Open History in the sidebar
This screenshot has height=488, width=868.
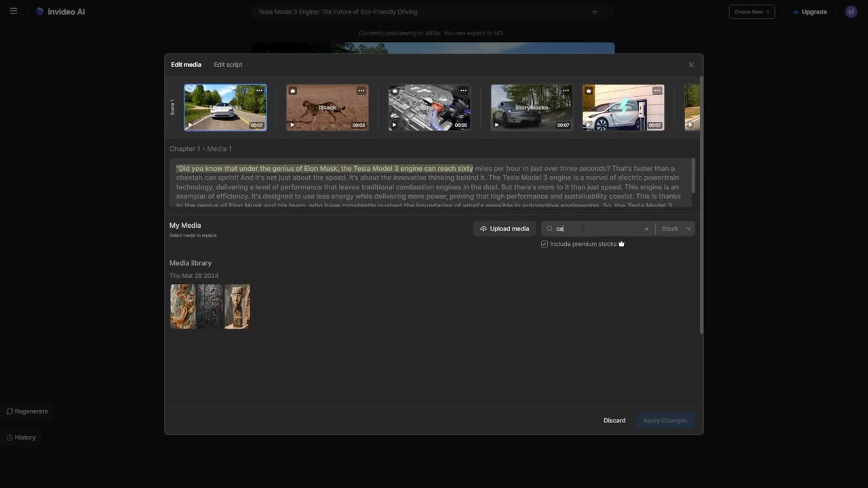[x=21, y=437]
